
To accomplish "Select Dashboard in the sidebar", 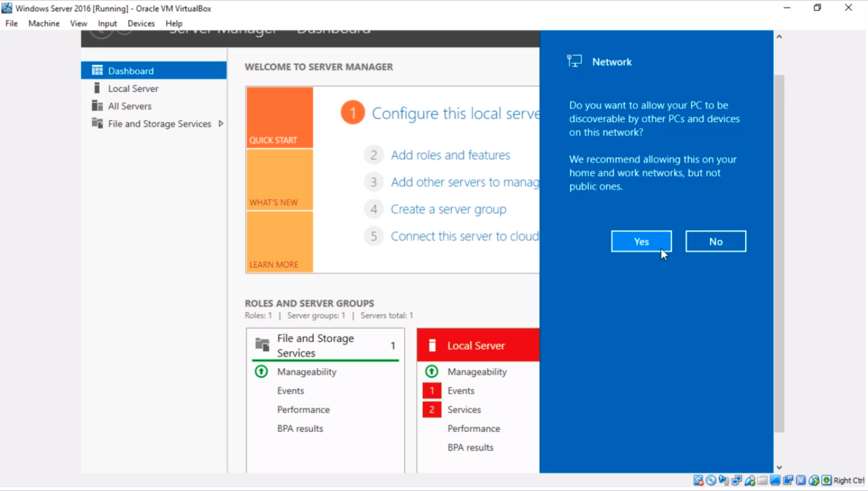I will [154, 71].
